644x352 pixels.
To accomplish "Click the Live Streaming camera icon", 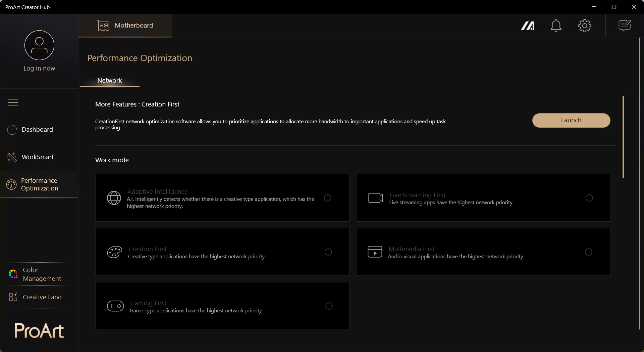I will click(376, 198).
